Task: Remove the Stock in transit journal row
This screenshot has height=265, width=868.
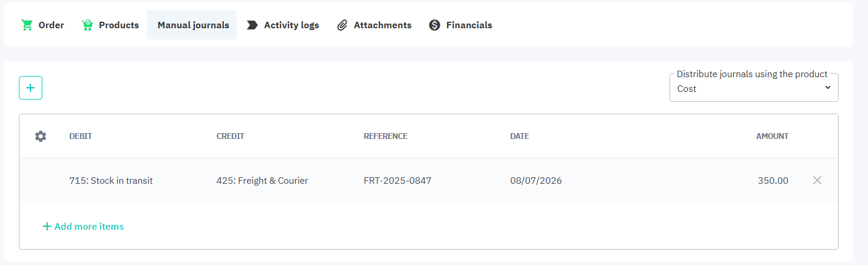Action: click(x=817, y=180)
